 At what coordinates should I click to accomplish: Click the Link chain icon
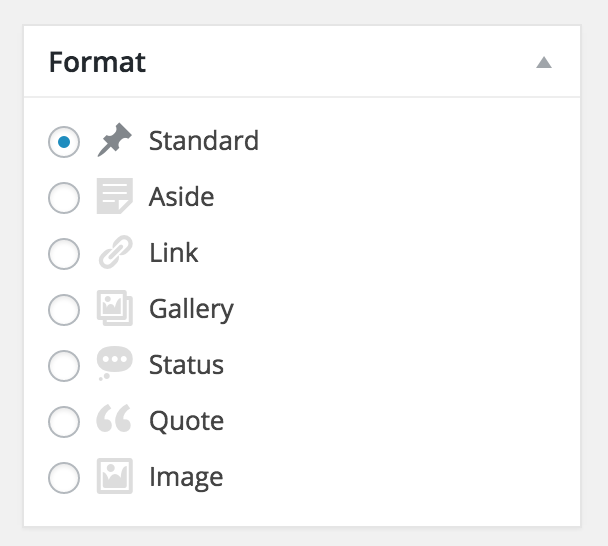point(115,252)
